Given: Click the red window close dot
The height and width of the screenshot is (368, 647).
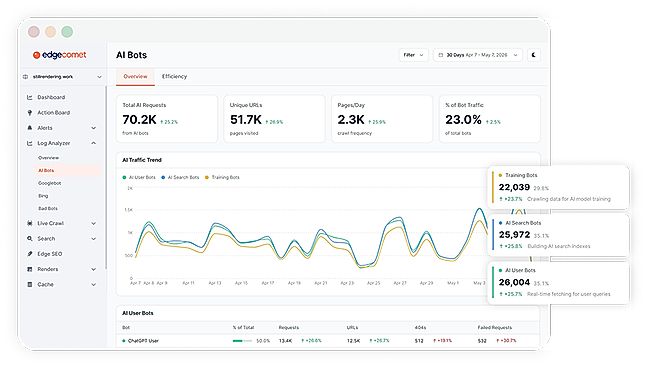Looking at the screenshot, I should click(x=34, y=32).
